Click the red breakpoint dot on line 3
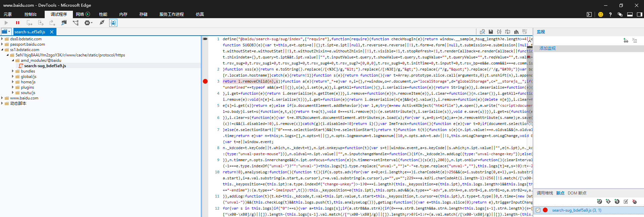Image resolution: width=644 pixels, height=217 pixels. 205,81
